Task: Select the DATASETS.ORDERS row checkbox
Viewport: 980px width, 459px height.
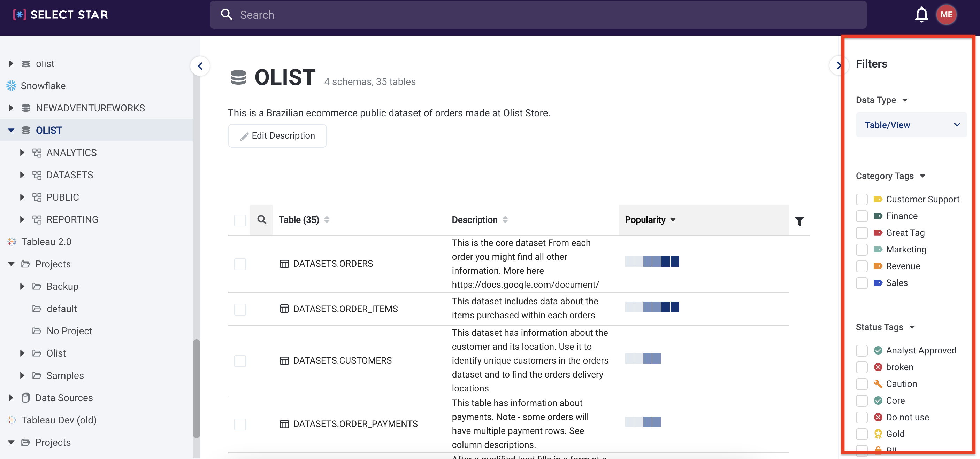Action: pos(240,264)
